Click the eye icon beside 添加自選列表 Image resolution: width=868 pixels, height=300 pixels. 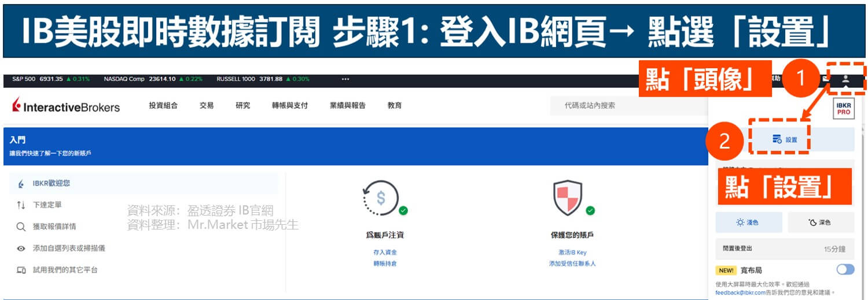pyautogui.click(x=21, y=248)
